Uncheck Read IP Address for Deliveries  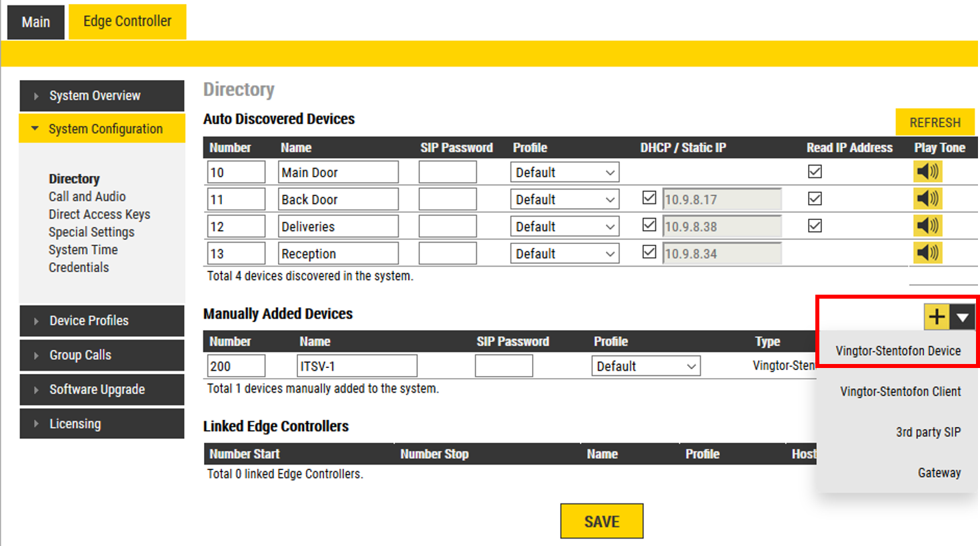tap(815, 226)
